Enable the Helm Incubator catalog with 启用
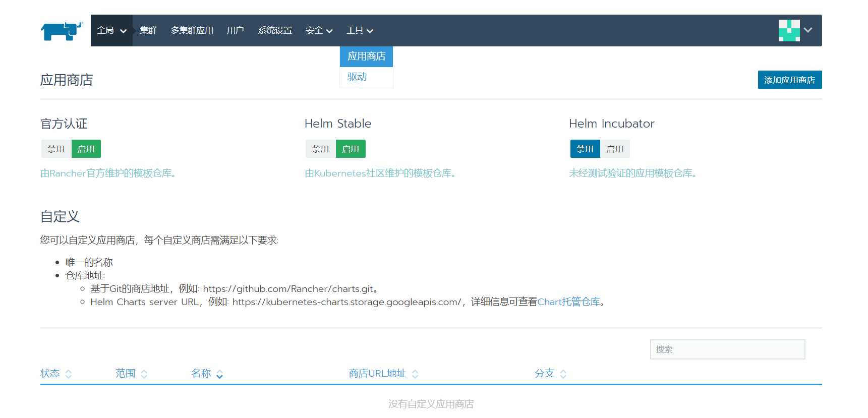868x418 pixels. point(614,149)
